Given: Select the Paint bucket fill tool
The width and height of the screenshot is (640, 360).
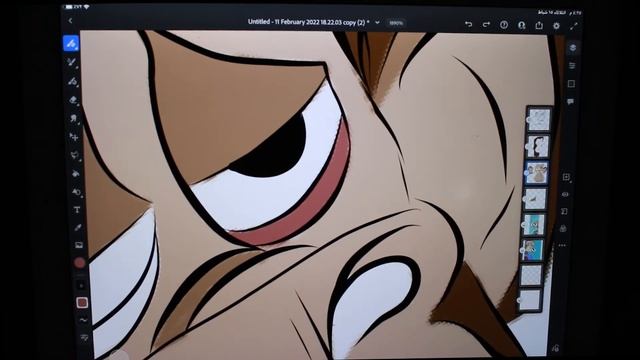Looking at the screenshot, I should click(x=76, y=173).
